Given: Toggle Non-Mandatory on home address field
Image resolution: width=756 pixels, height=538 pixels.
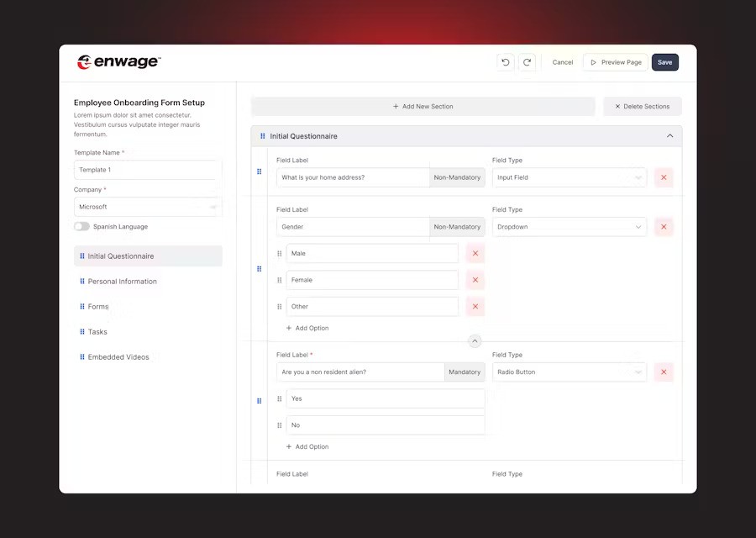Looking at the screenshot, I should (x=457, y=177).
